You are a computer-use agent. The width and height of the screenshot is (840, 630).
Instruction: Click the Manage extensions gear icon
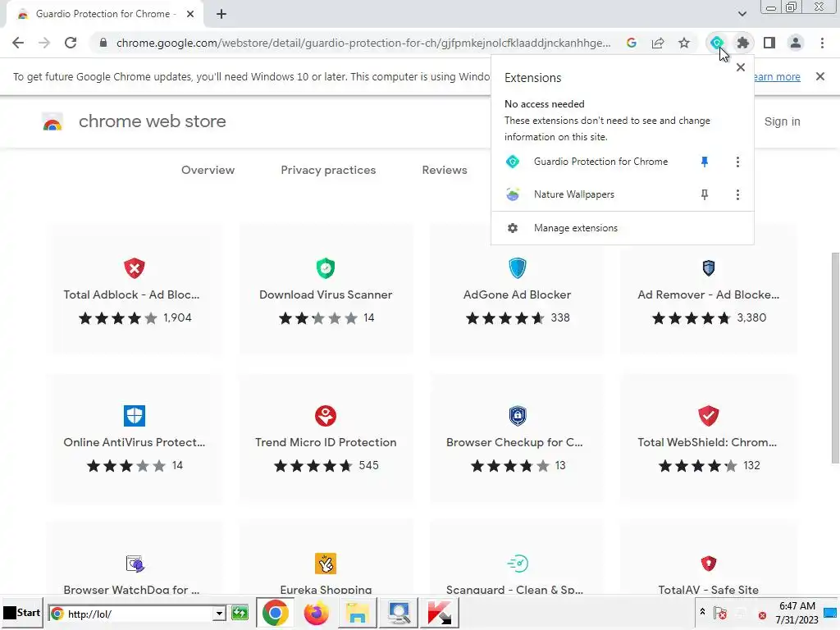click(x=513, y=228)
